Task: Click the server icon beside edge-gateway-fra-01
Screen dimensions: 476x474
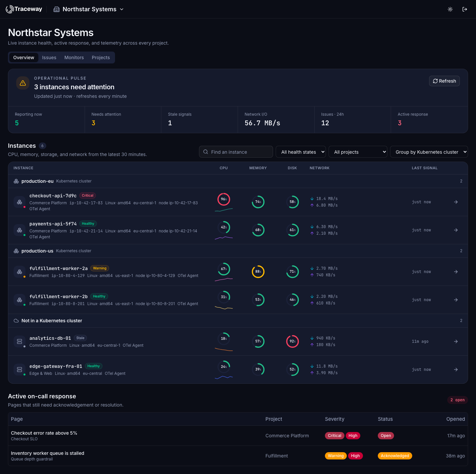Action: 20,370
